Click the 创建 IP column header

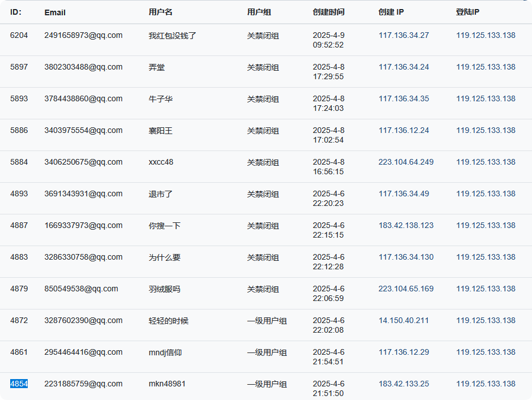click(391, 12)
